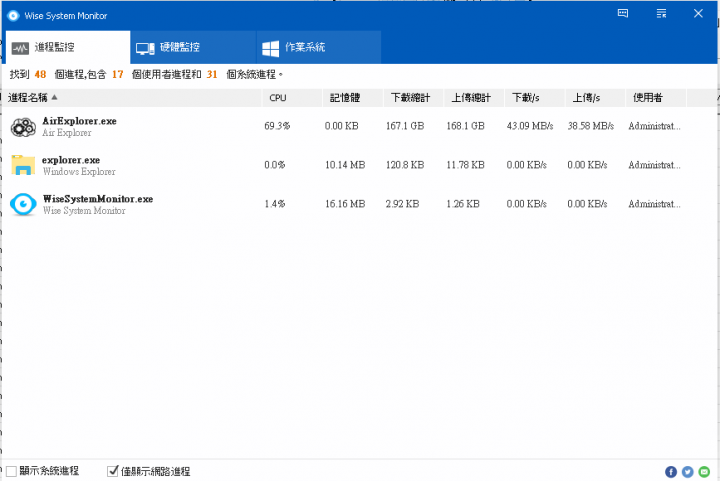
Task: Click the Windows logo operating system tab icon
Action: pyautogui.click(x=270, y=48)
